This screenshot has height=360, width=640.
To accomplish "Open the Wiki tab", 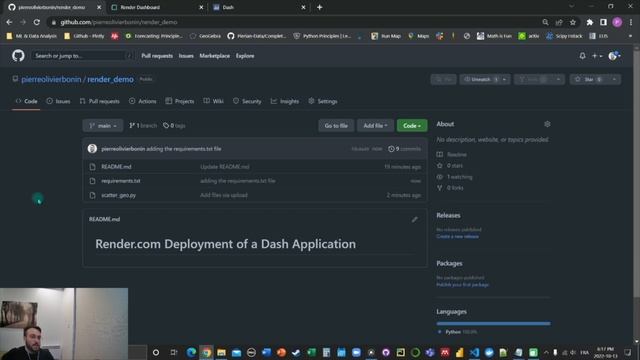I will (x=213, y=101).
